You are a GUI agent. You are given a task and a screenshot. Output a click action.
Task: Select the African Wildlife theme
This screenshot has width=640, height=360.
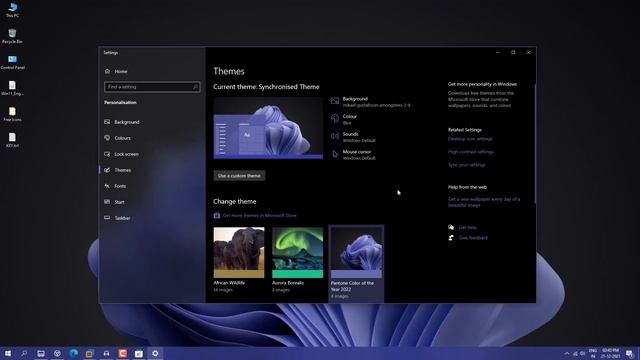(x=239, y=260)
